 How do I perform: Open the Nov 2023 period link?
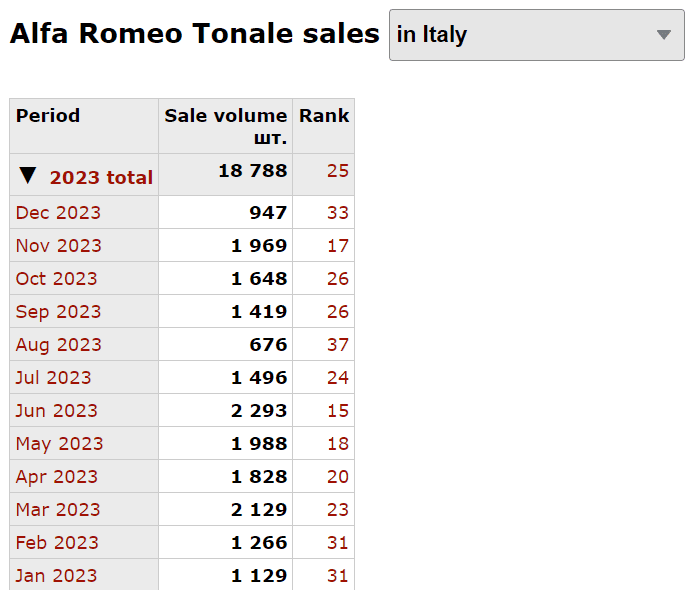coord(59,245)
